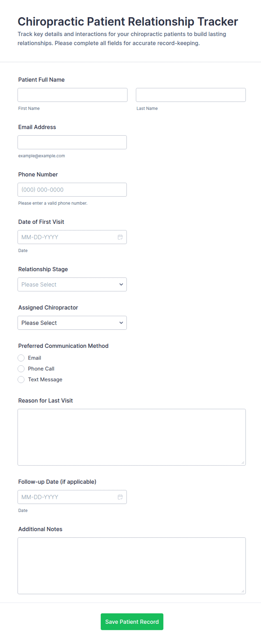Choose Text Message radio option
This screenshot has height=644, width=261.
tap(21, 380)
